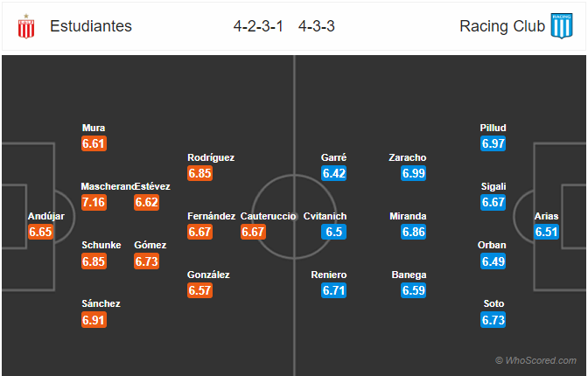Select Pillud's 6.97 rating badge
588x376 pixels.
[x=493, y=143]
